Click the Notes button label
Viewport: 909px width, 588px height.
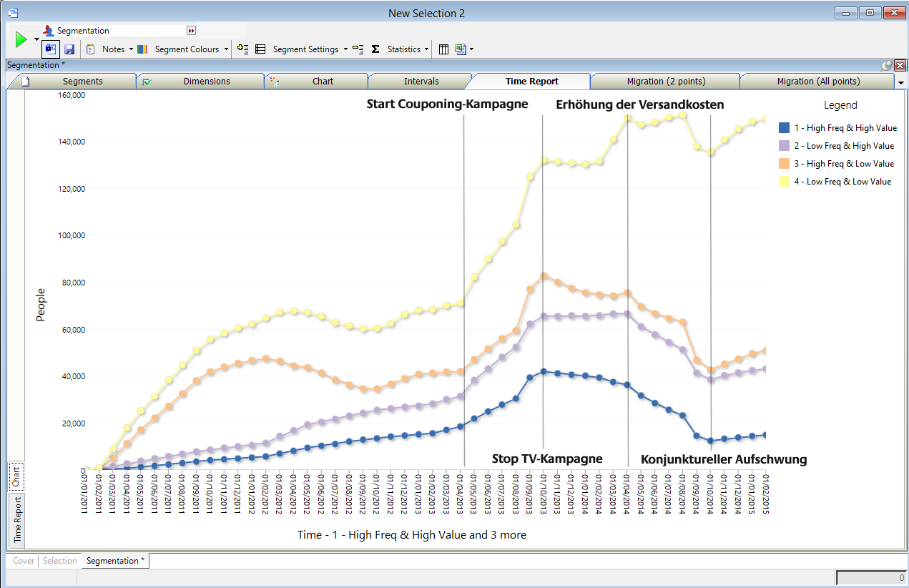(x=113, y=49)
